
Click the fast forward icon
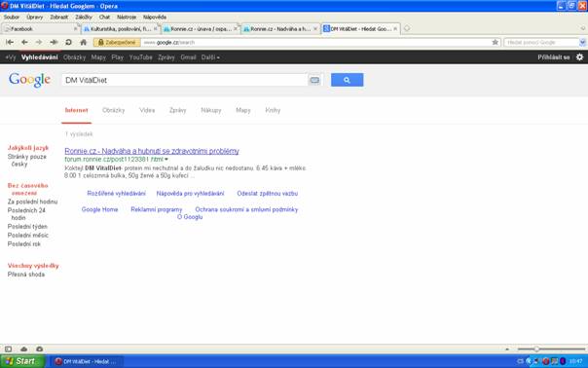point(54,43)
